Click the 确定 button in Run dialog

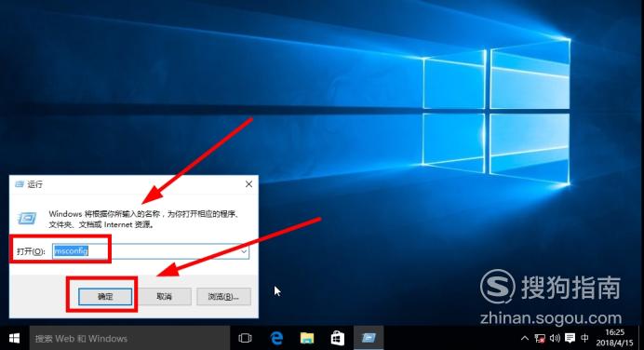105,296
